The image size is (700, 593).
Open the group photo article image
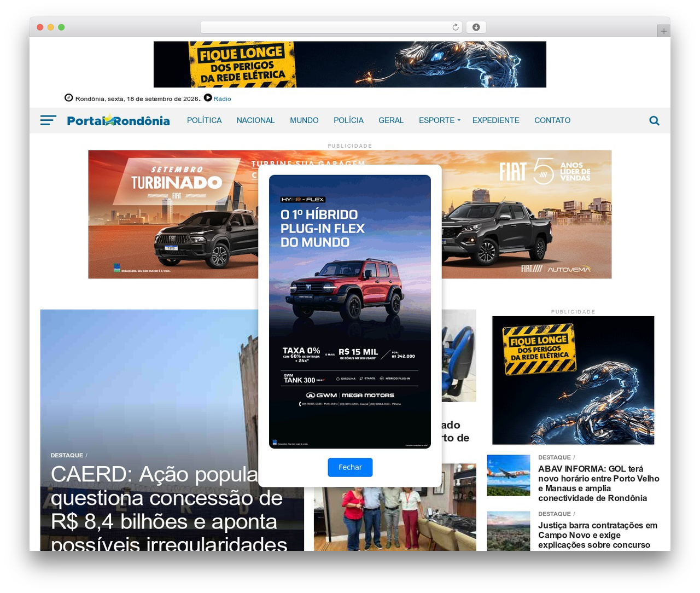point(395,519)
